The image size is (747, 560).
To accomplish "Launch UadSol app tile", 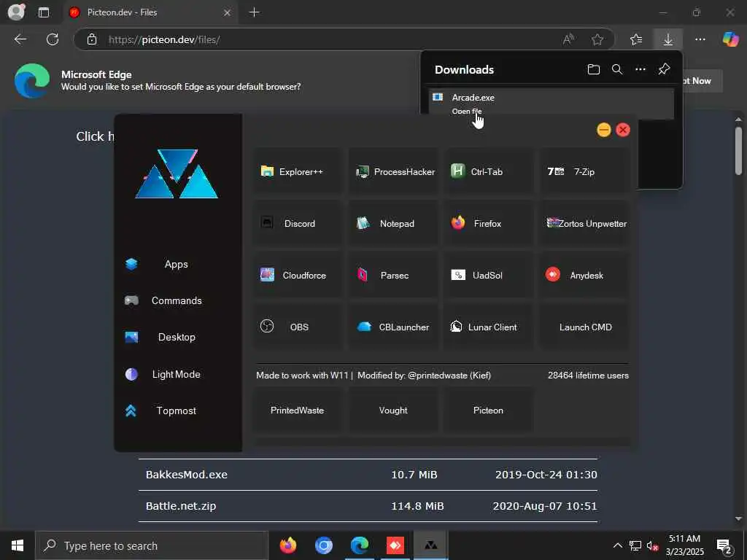I will [488, 275].
